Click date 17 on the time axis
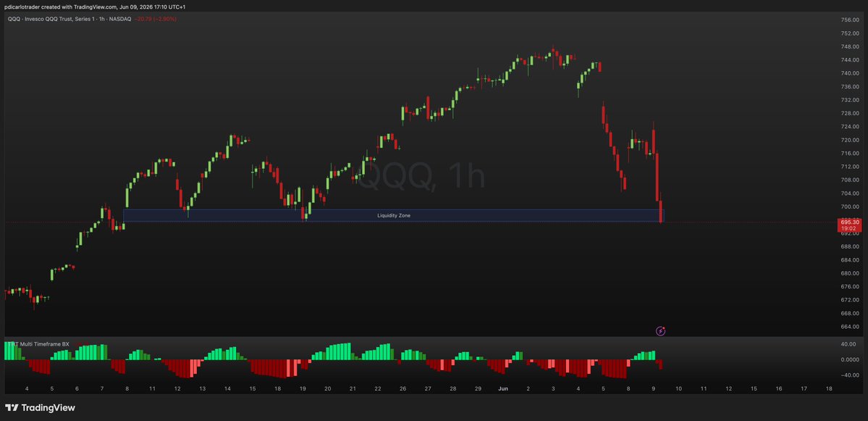Screen dimensions: 868x421 click(x=804, y=389)
